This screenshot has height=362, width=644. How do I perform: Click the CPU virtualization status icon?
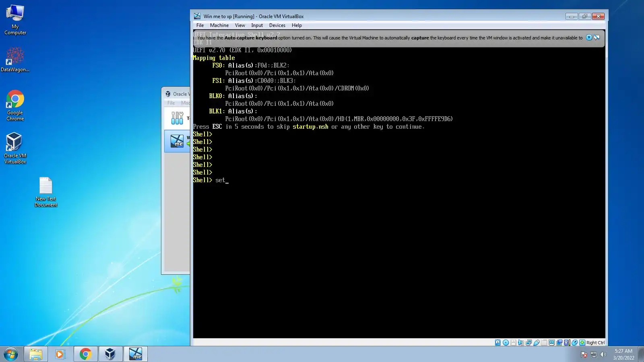[567, 343]
